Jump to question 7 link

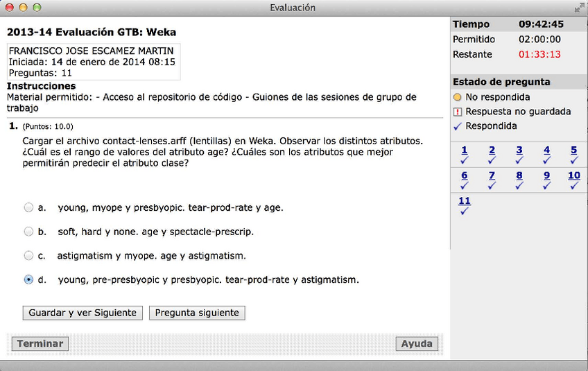(492, 175)
